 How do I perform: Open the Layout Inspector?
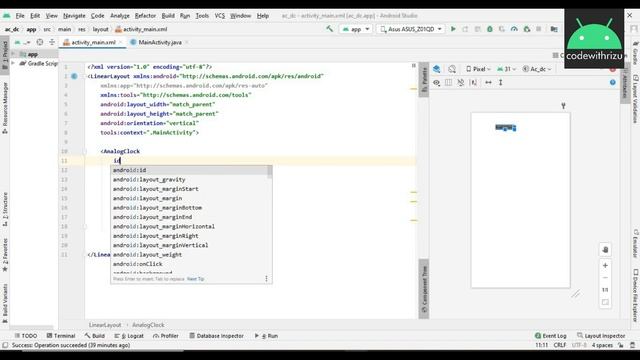[x=601, y=336]
